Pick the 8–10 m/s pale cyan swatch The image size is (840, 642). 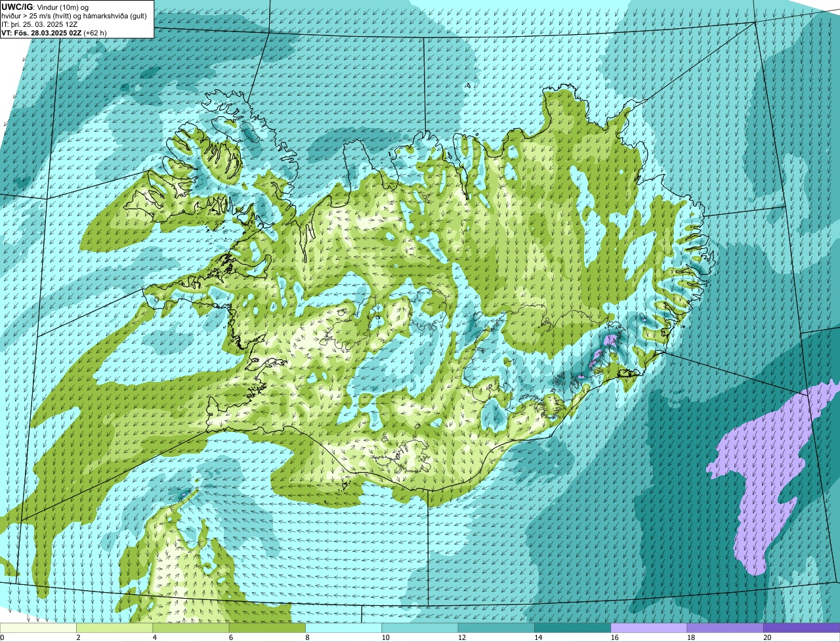pos(343,628)
